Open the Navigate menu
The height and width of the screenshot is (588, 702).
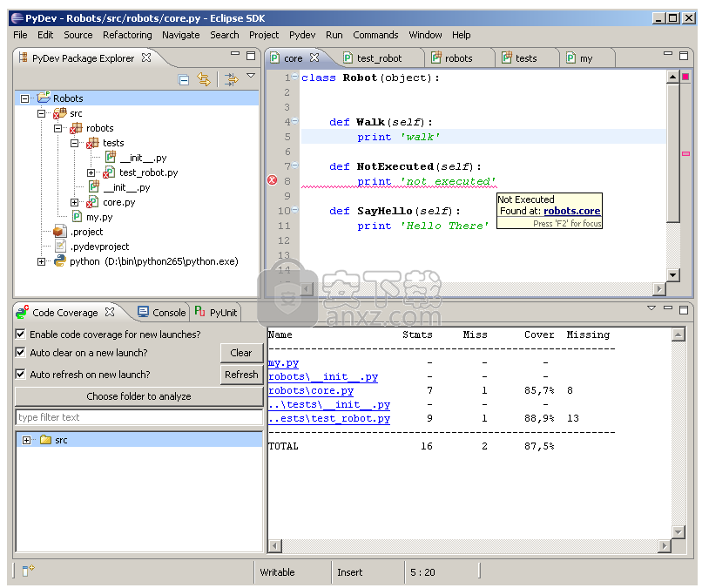coord(181,35)
